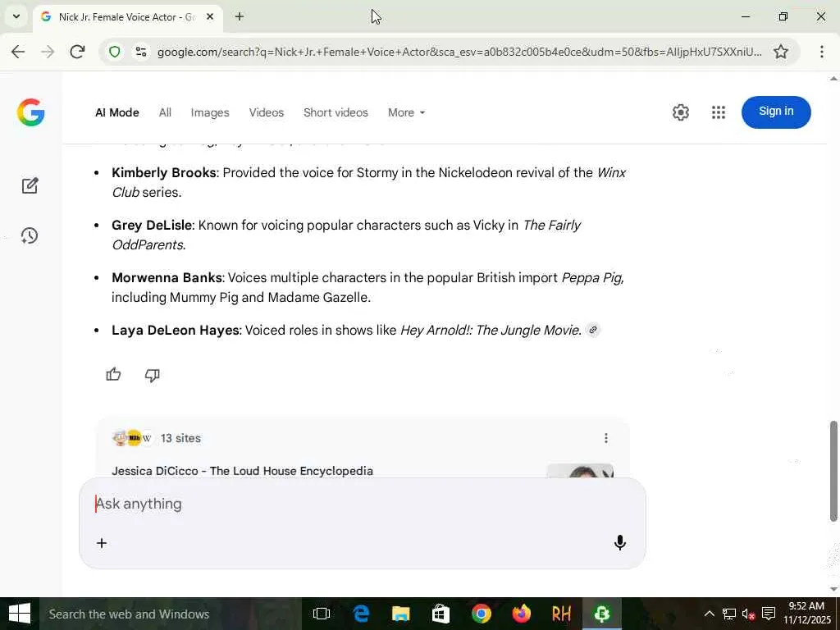The image size is (840, 630).
Task: Open Google quick settings gear
Action: point(680,112)
